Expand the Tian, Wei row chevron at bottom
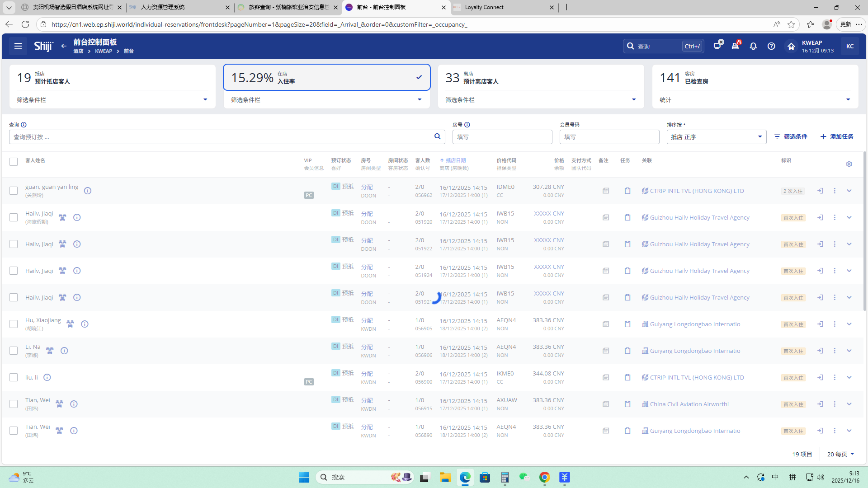This screenshot has width=868, height=488. [849, 431]
